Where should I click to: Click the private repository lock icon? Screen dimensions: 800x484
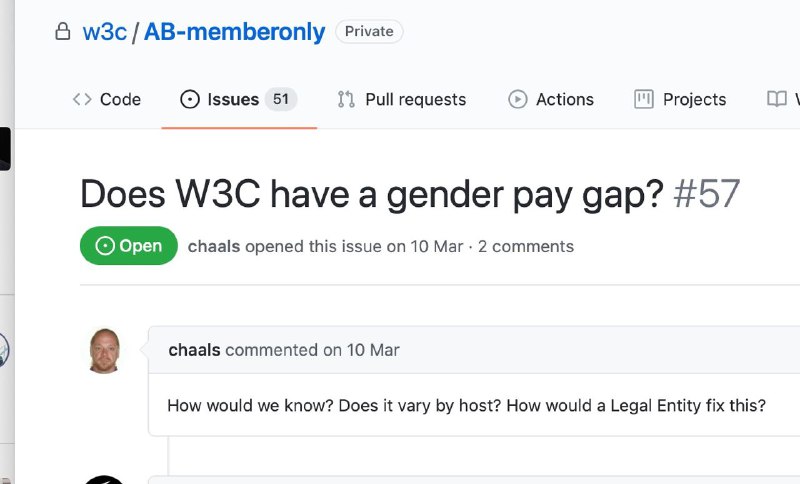(63, 32)
